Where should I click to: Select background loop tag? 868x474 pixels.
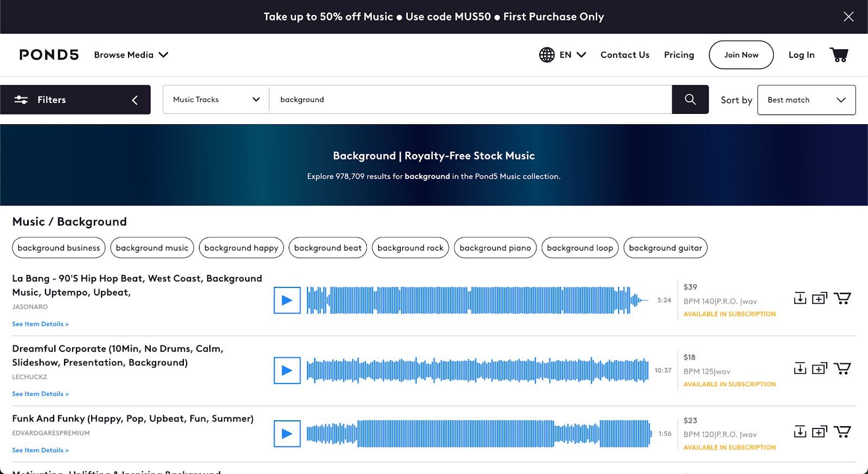(580, 248)
